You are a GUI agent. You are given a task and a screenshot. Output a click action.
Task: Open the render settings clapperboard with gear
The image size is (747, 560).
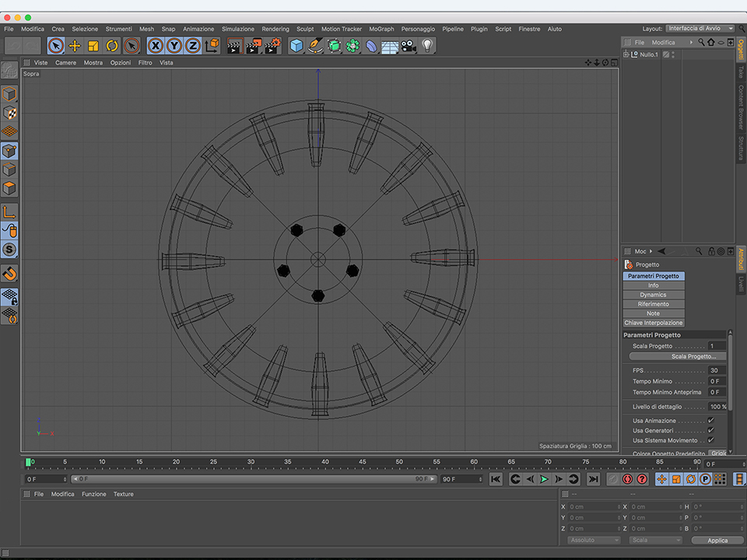[272, 46]
